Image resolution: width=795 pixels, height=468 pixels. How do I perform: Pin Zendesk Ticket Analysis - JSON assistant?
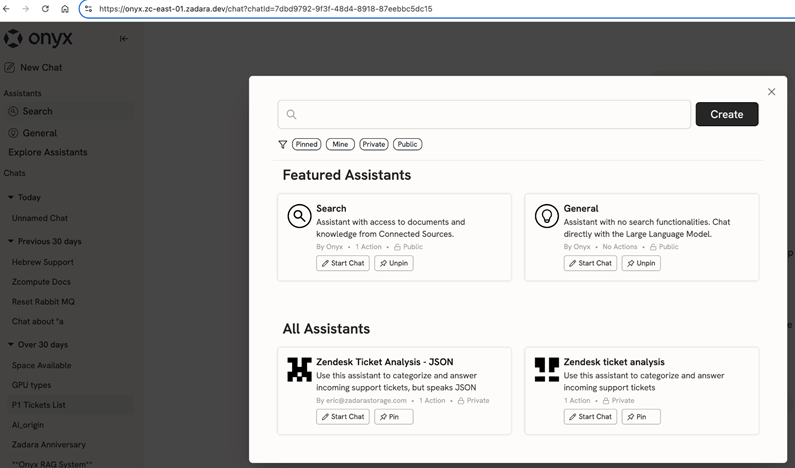(x=394, y=417)
